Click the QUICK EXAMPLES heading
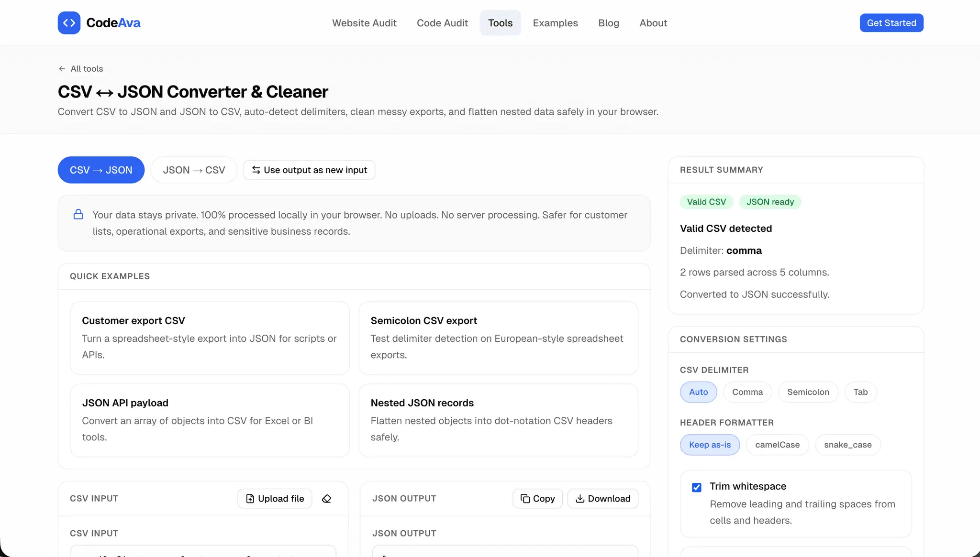Image resolution: width=980 pixels, height=557 pixels. click(x=110, y=276)
